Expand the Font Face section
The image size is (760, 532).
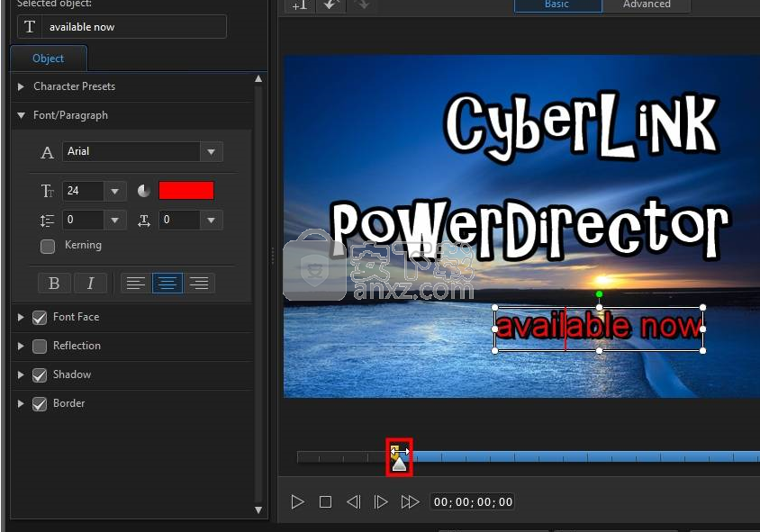[x=21, y=318]
